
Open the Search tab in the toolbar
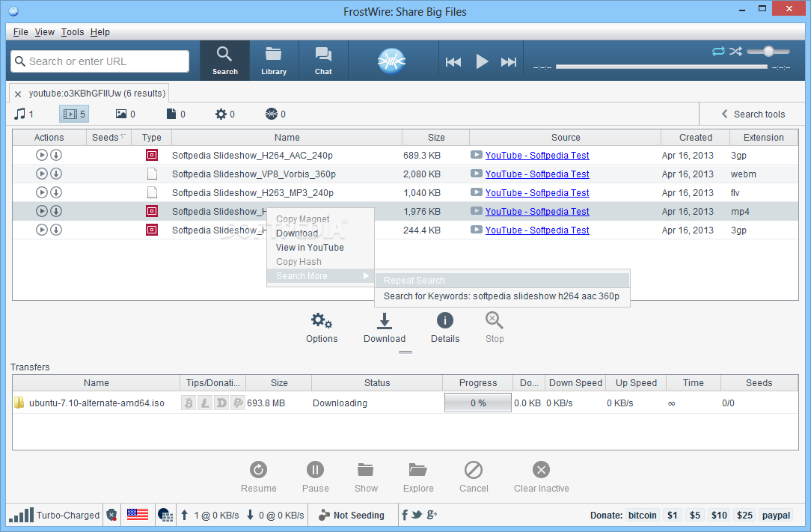pos(224,61)
